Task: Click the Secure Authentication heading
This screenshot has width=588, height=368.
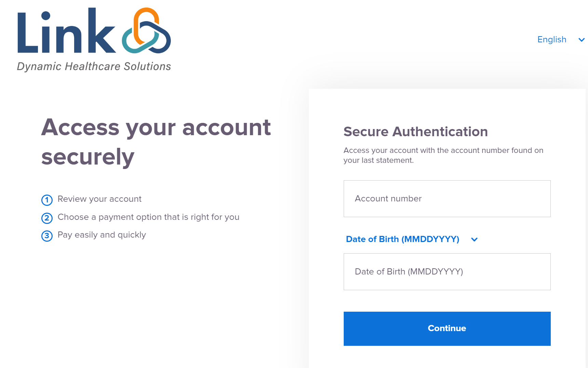Action: 415,131
